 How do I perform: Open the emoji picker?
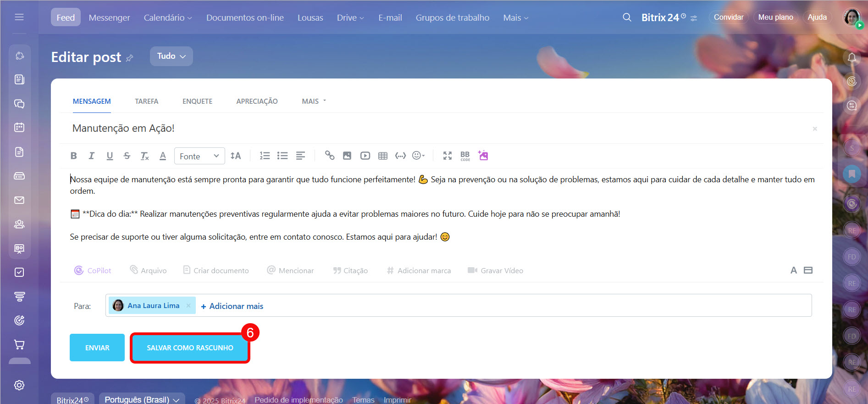click(x=418, y=156)
